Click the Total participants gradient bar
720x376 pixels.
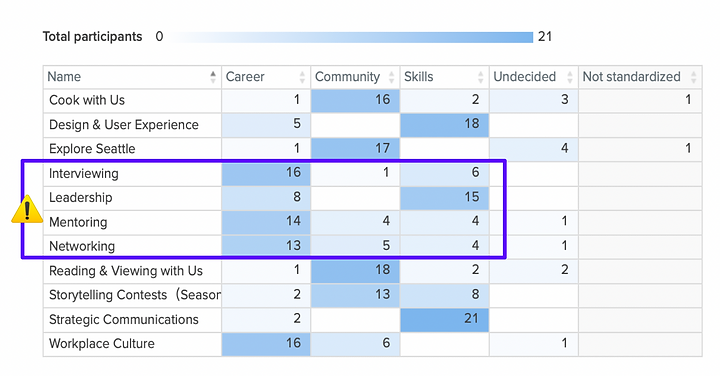[352, 37]
